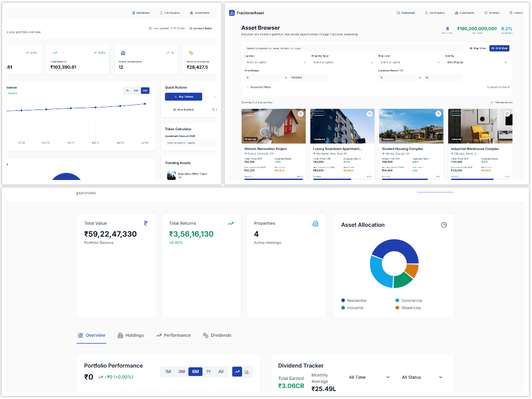Open Investments in dashboard window nav
The width and height of the screenshot is (532, 399).
coord(199,13)
